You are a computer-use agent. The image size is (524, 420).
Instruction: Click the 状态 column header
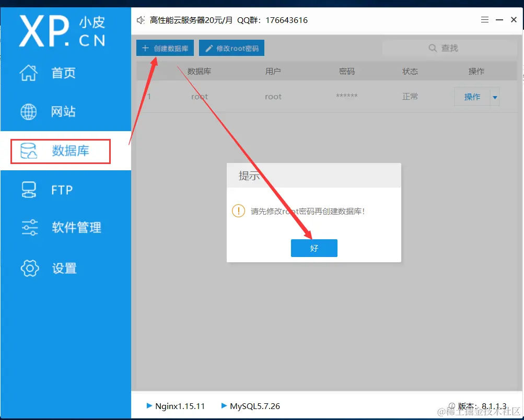[410, 71]
